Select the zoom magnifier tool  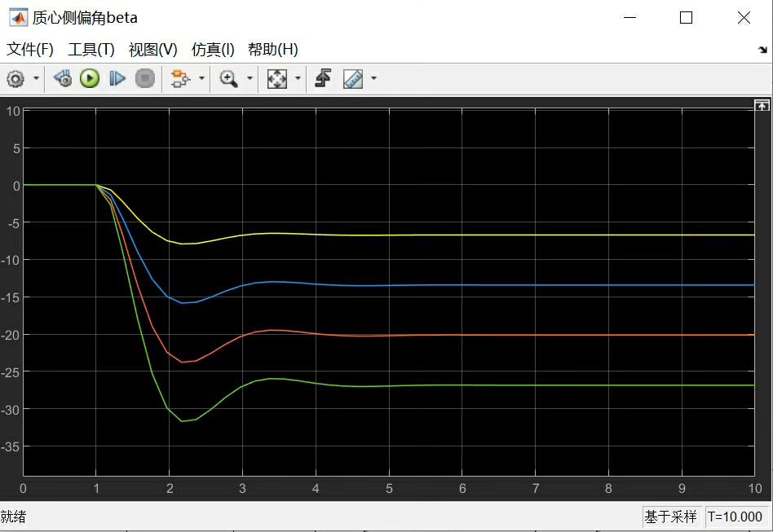pos(228,78)
